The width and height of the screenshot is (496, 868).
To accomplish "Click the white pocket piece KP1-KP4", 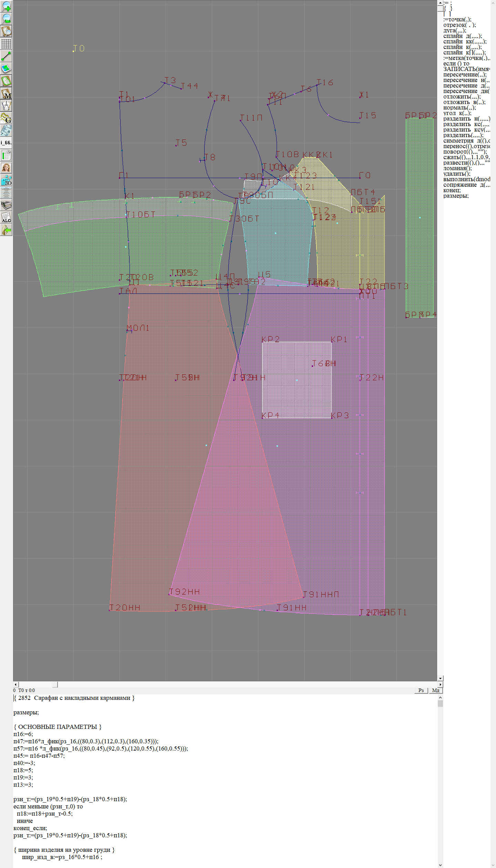I will pyautogui.click(x=297, y=380).
